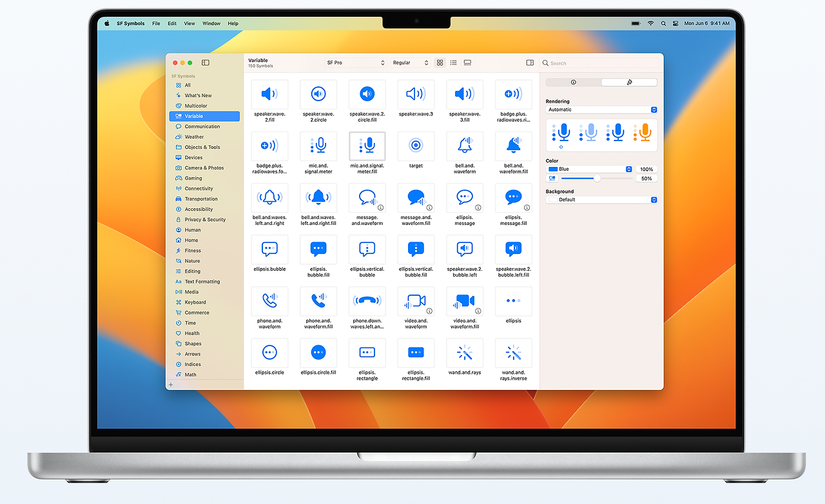This screenshot has width=825, height=504.
Task: Select the wand.and.rays symbol
Action: click(x=465, y=353)
